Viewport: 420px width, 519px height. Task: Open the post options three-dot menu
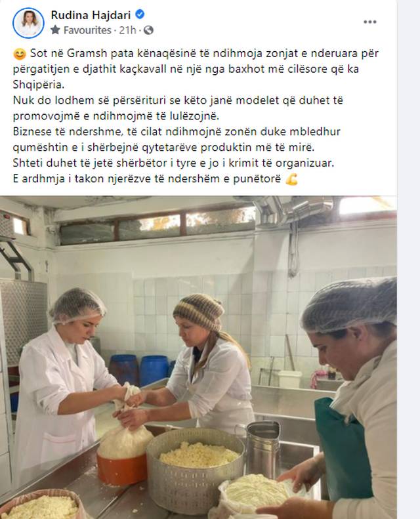(x=369, y=22)
